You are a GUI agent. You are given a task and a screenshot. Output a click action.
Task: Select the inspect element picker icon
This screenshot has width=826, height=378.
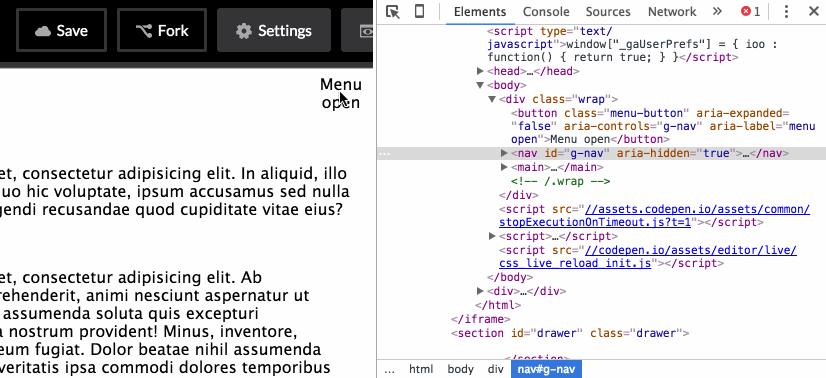392,12
